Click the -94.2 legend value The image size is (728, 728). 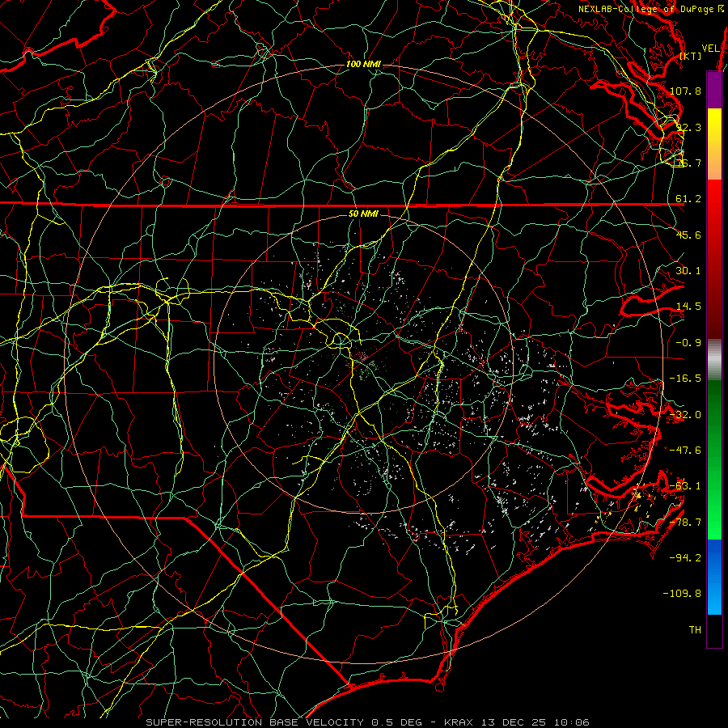[x=685, y=557]
